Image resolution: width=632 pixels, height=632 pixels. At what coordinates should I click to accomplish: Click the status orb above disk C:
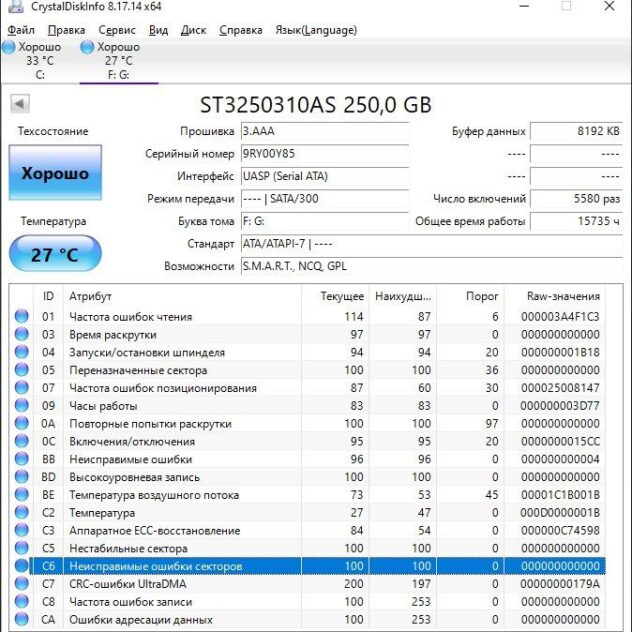tap(9, 47)
